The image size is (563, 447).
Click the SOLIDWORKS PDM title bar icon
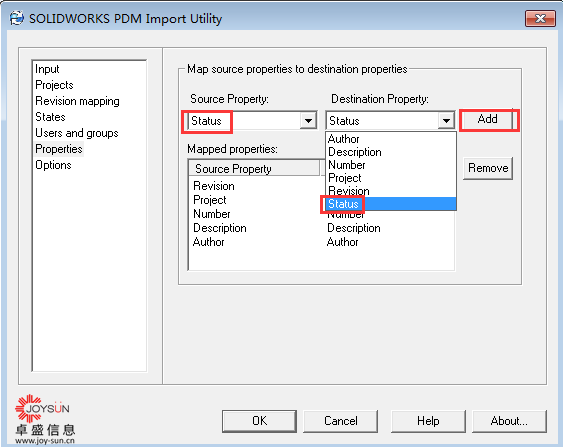pyautogui.click(x=16, y=18)
